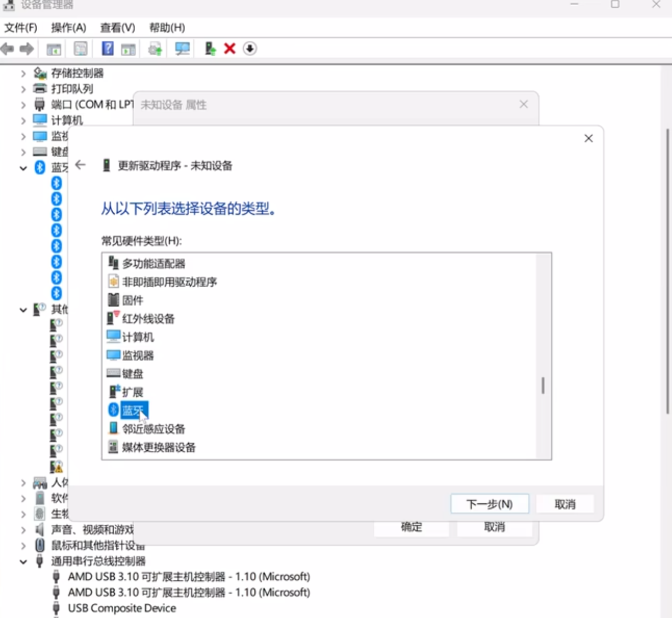672x618 pixels.
Task: Collapse the 其他 devices tree category
Action: point(23,310)
